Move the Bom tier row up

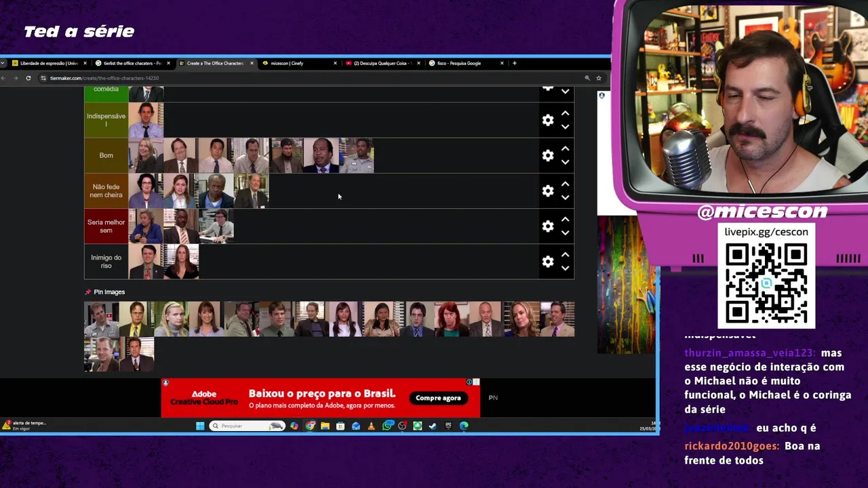click(565, 148)
